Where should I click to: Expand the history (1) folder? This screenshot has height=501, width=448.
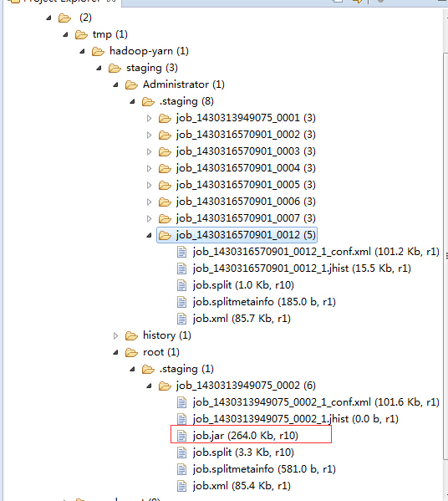[115, 335]
